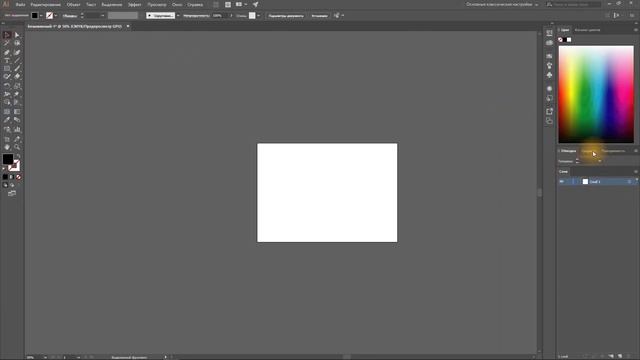
Task: Switch to Градиент panel tab
Action: (x=588, y=151)
